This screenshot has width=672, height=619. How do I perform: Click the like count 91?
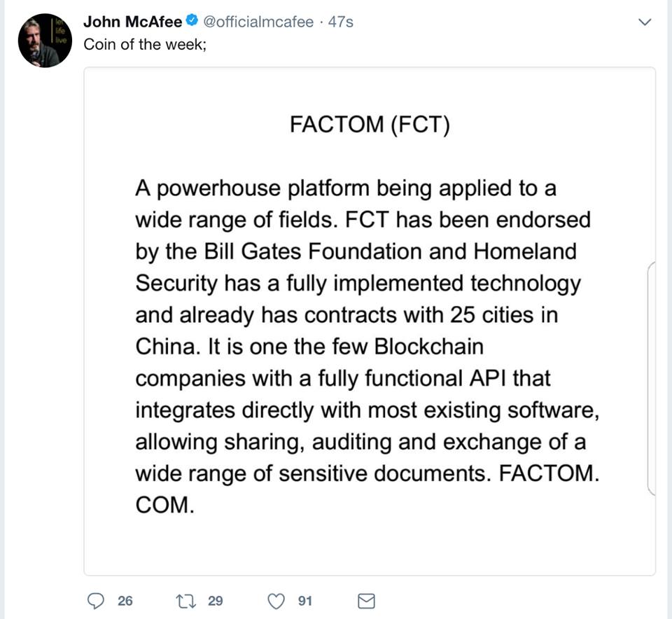point(305,601)
